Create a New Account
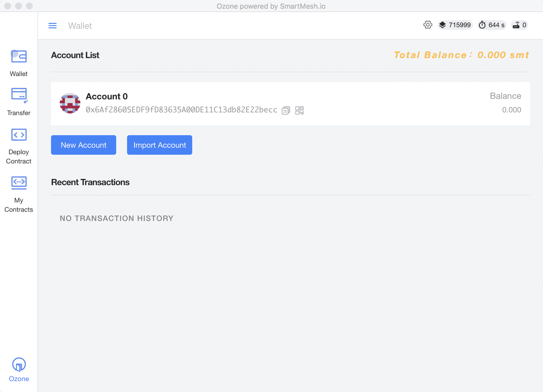The height and width of the screenshot is (392, 543). [84, 145]
